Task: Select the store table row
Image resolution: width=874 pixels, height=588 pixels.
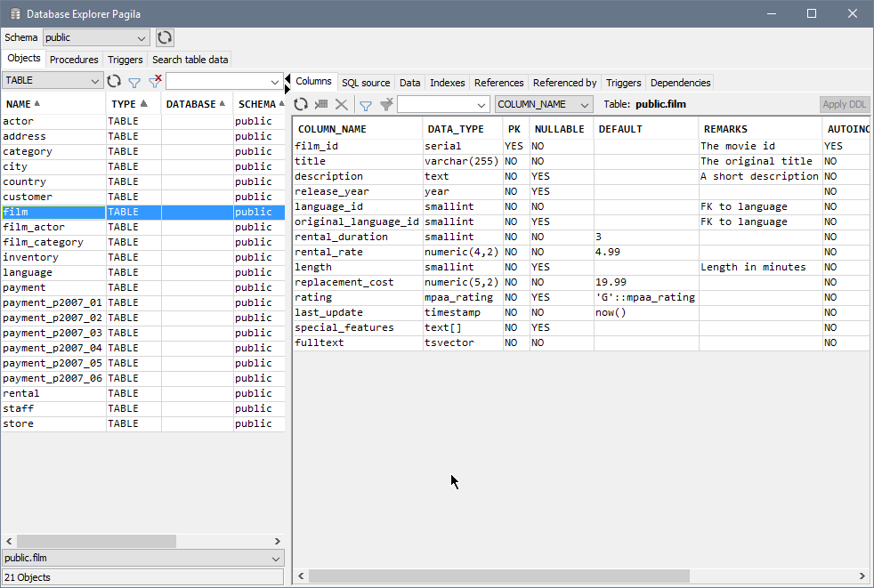Action: pyautogui.click(x=142, y=423)
